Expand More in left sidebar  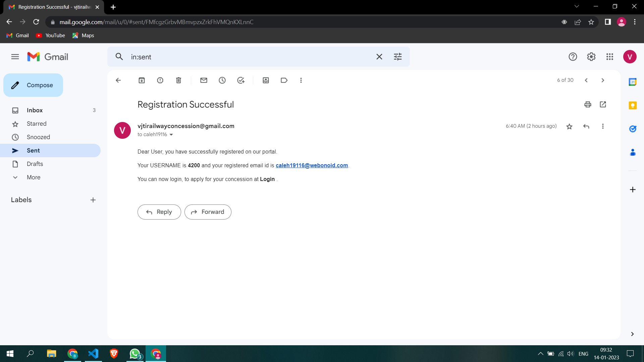tap(34, 177)
